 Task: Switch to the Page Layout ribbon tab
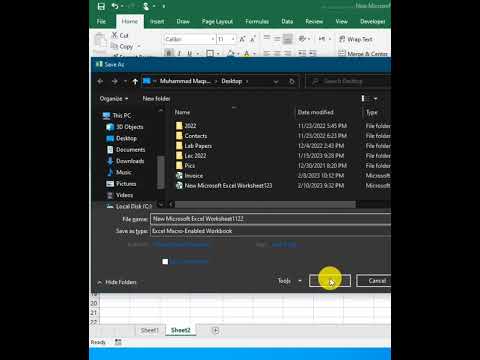tap(217, 21)
